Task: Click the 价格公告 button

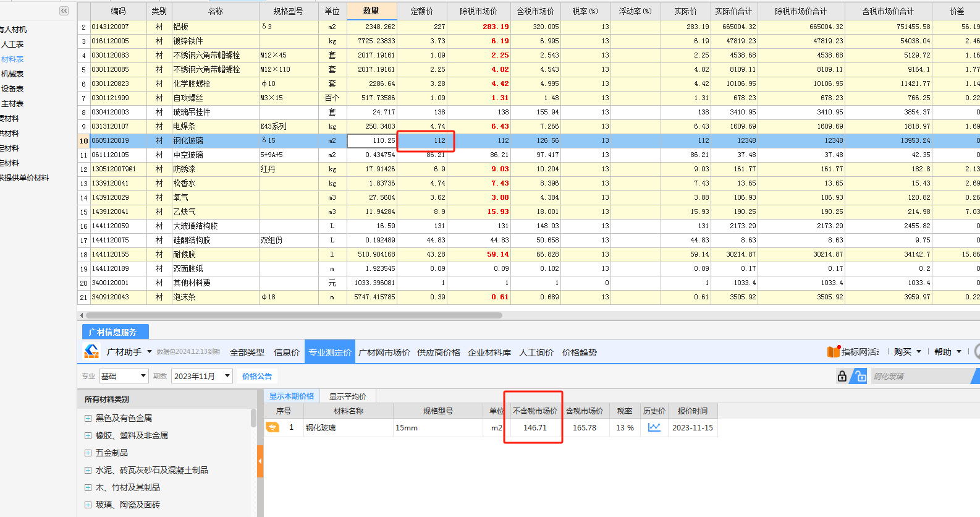Action: pyautogui.click(x=257, y=376)
